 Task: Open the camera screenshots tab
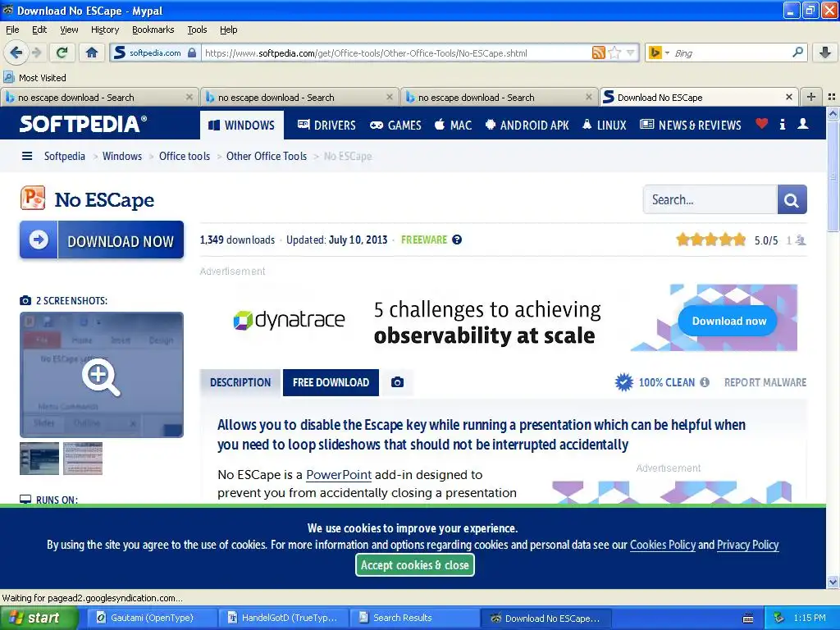[x=397, y=382]
